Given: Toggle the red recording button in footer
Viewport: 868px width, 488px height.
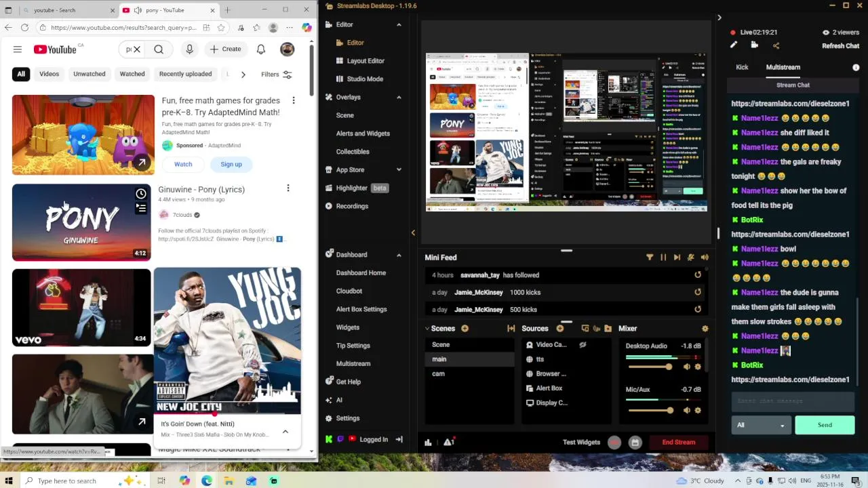Looking at the screenshot, I should (614, 443).
